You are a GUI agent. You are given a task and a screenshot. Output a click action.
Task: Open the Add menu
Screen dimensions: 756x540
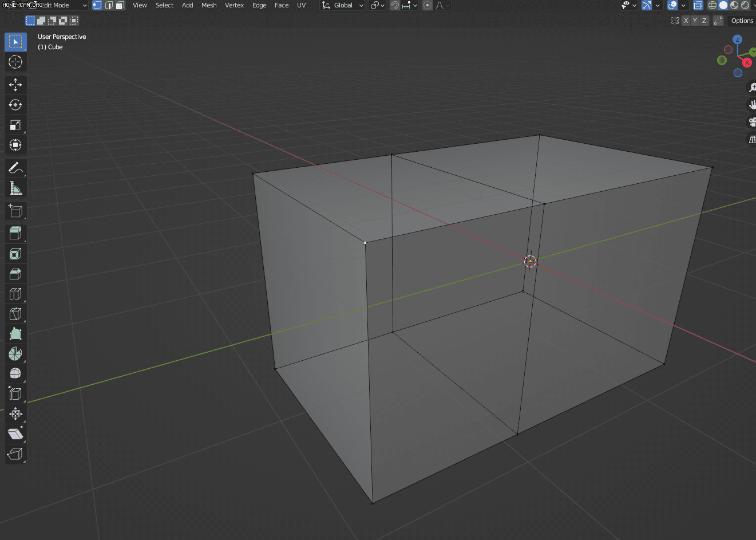click(x=187, y=5)
